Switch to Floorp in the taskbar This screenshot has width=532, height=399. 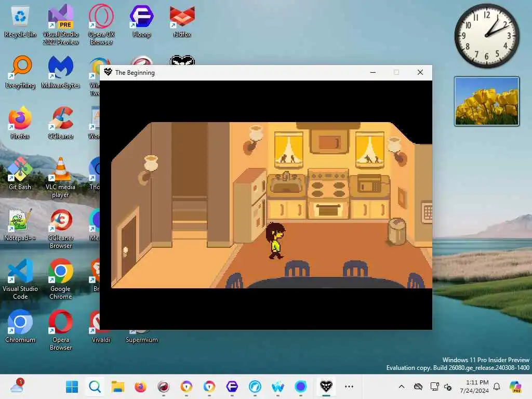(x=232, y=387)
